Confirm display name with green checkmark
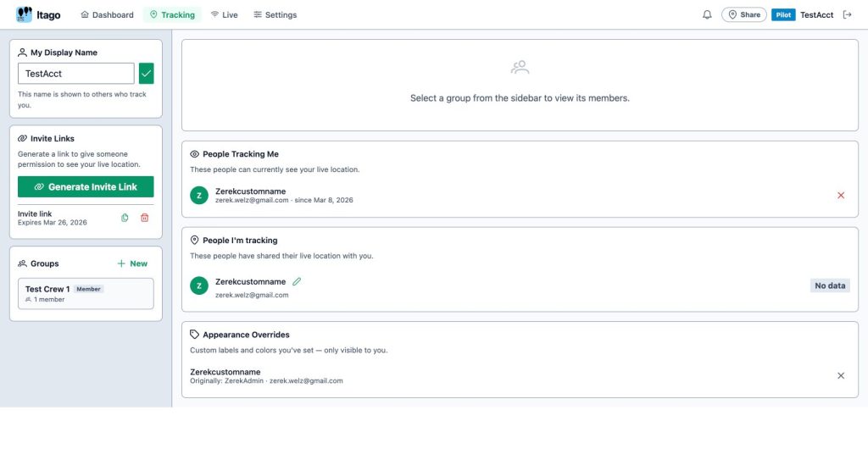Screen dimensions: 868x460 click(147, 74)
